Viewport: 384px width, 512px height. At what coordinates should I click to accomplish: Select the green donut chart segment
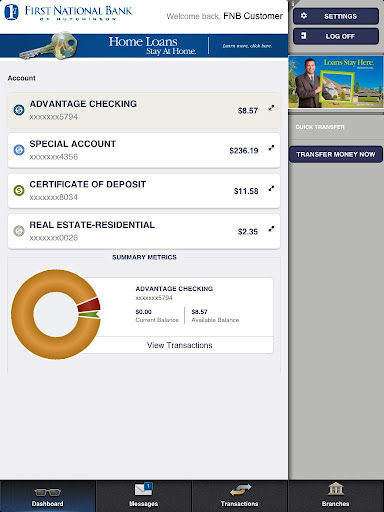tap(89, 314)
